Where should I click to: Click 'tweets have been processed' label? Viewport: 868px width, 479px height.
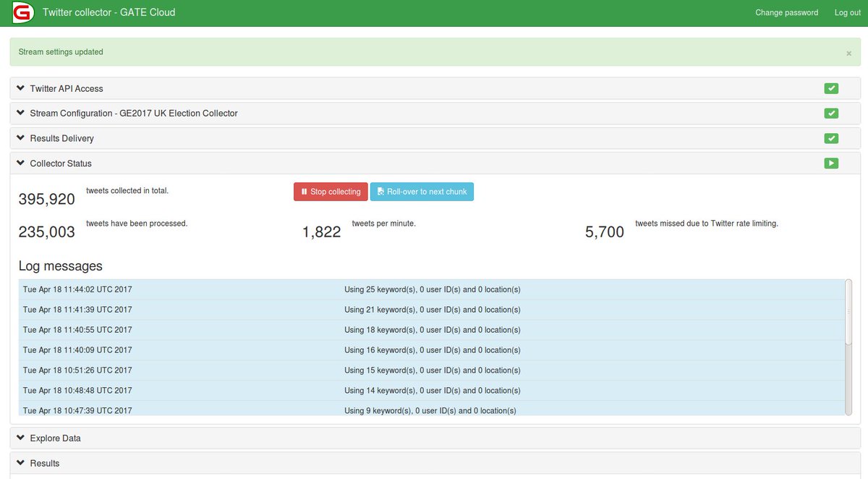point(137,224)
